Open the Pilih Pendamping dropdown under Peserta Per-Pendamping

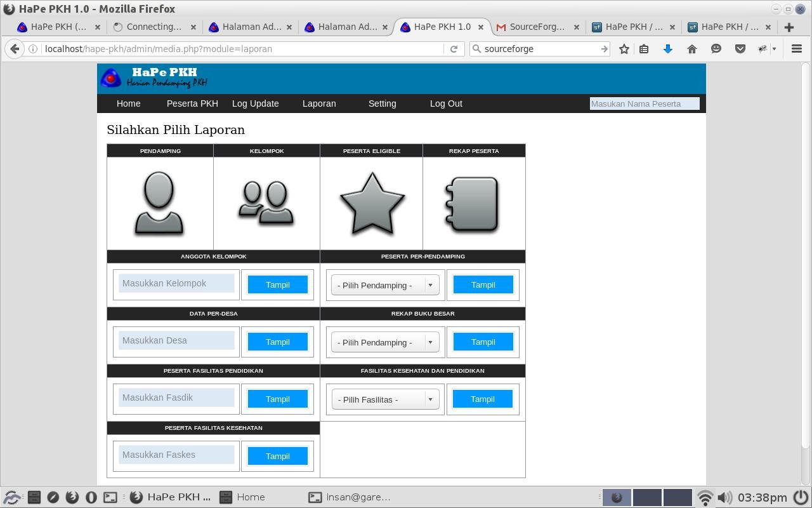pos(384,285)
